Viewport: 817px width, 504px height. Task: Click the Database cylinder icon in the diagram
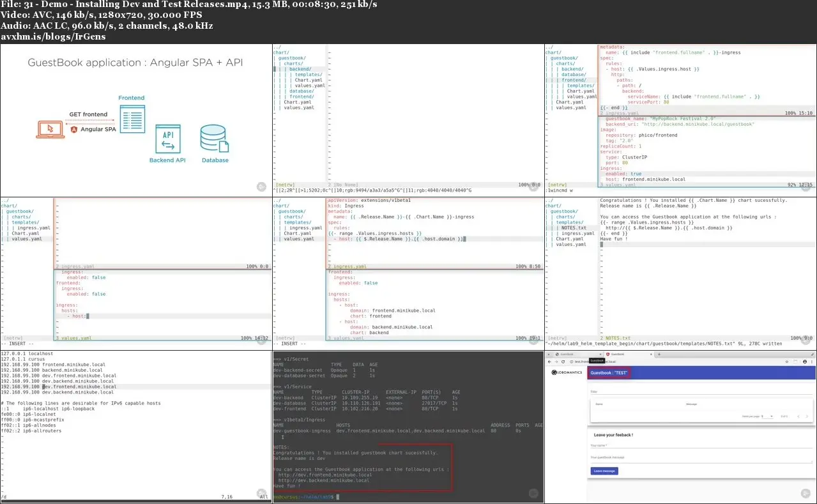point(215,139)
